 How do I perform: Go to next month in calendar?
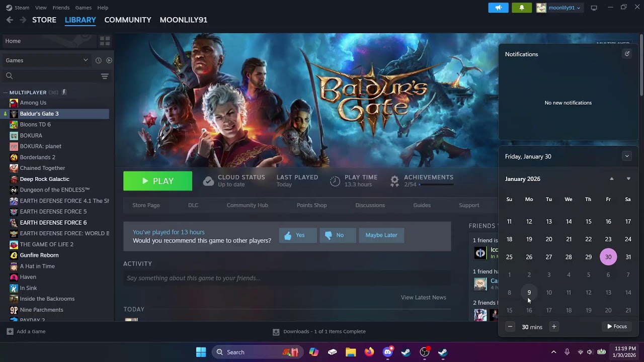[x=628, y=179]
